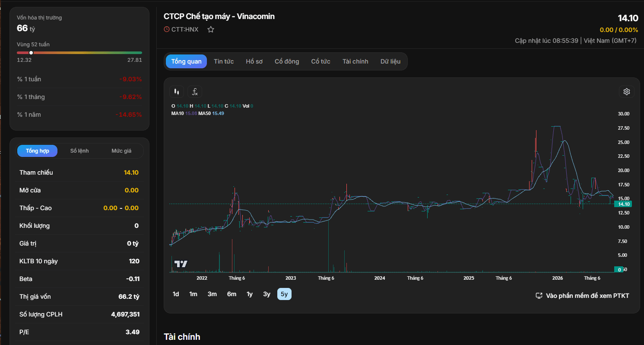This screenshot has height=345, width=644.
Task: Click the 52-week low value 12.32
Action: click(24, 60)
